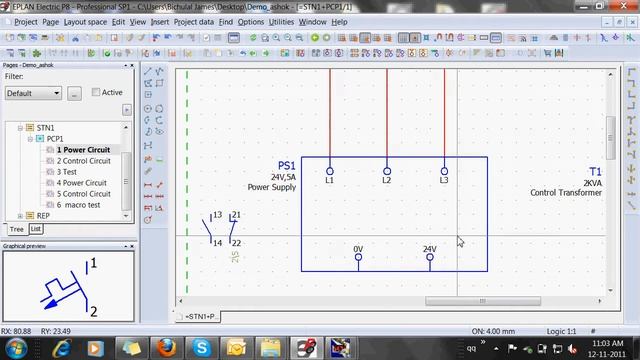
Task: Close the Graphical preview panel
Action: pos(132,246)
